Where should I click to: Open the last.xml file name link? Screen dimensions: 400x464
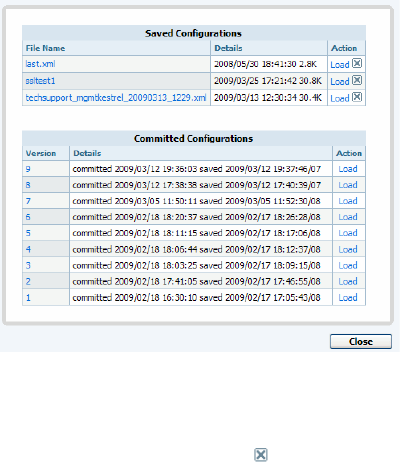40,64
